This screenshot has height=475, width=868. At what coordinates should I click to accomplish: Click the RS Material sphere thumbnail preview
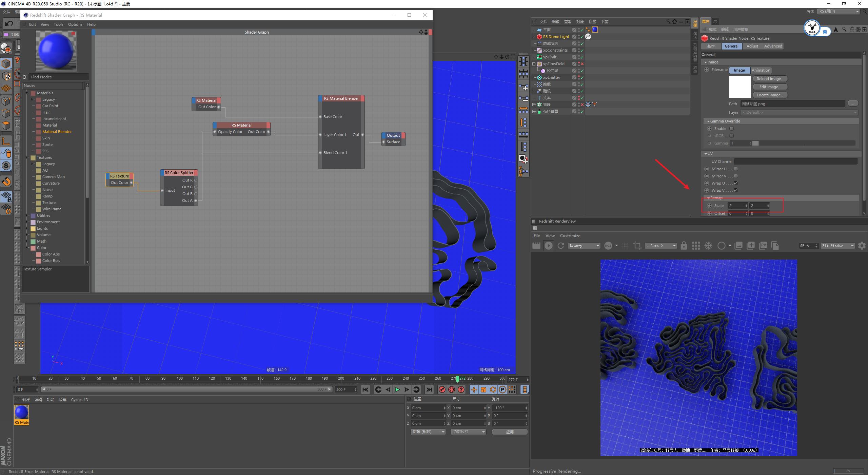(x=56, y=51)
